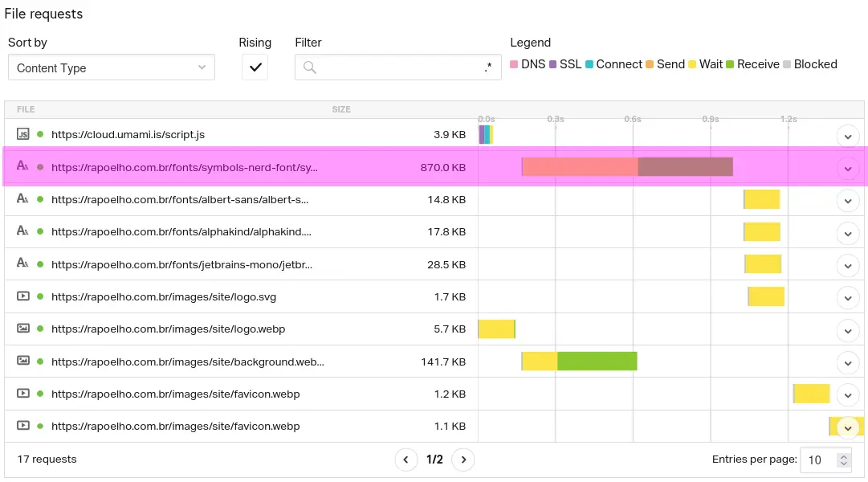Expand the background.webp request details
The image size is (868, 482).
[x=848, y=362]
